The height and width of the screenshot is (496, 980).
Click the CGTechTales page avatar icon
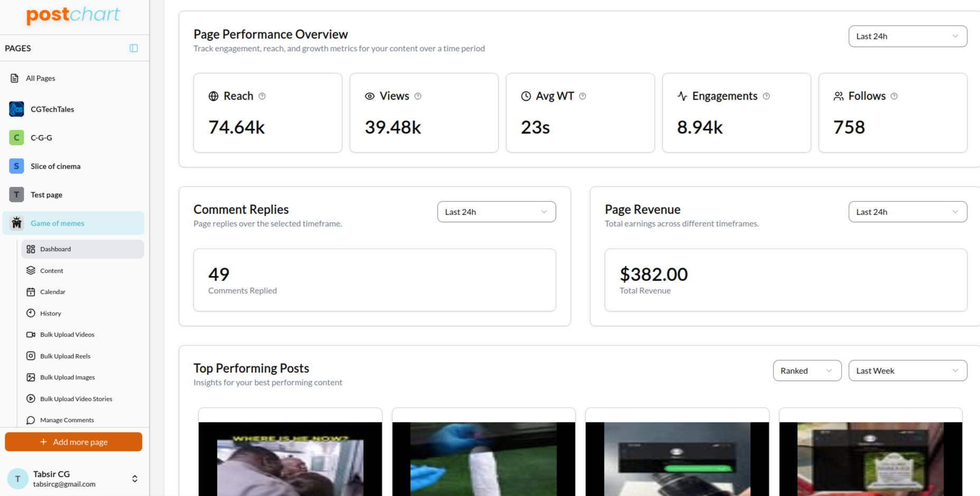16,109
